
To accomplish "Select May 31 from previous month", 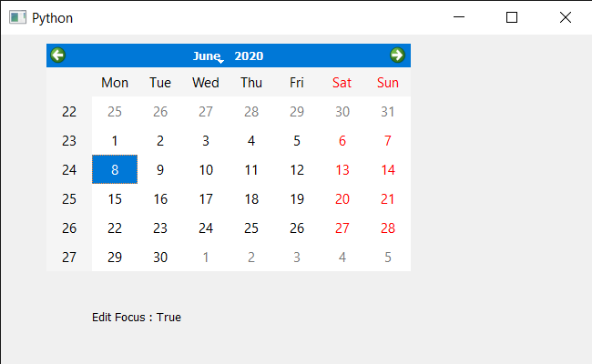I will click(388, 112).
